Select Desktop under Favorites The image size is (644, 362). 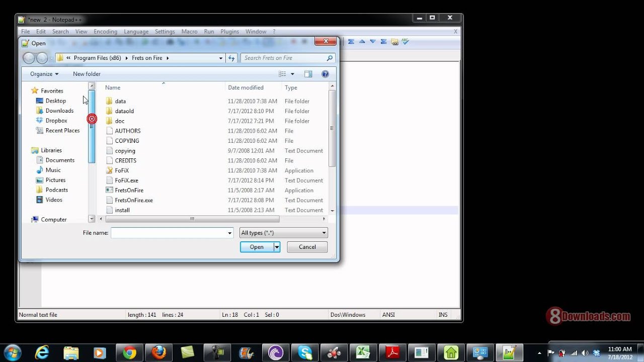(56, 101)
